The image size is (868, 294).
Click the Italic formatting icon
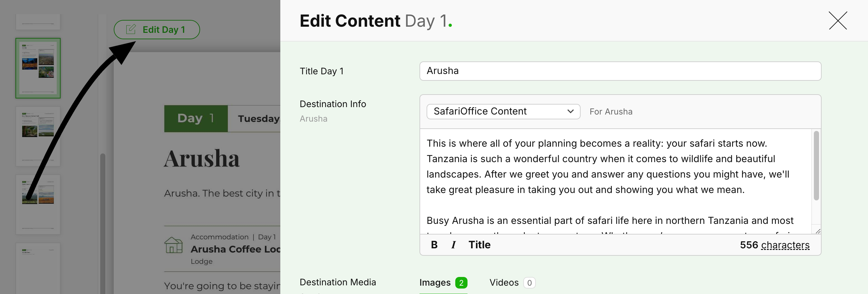coord(454,245)
